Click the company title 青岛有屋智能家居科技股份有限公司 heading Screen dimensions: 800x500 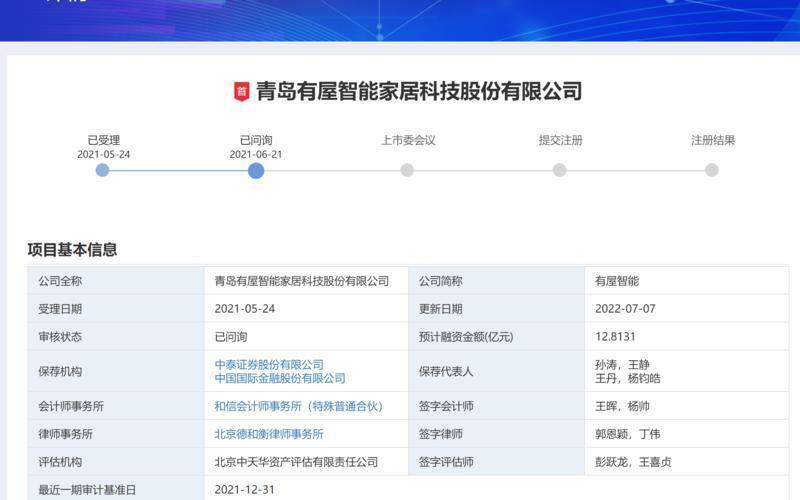[419, 91]
